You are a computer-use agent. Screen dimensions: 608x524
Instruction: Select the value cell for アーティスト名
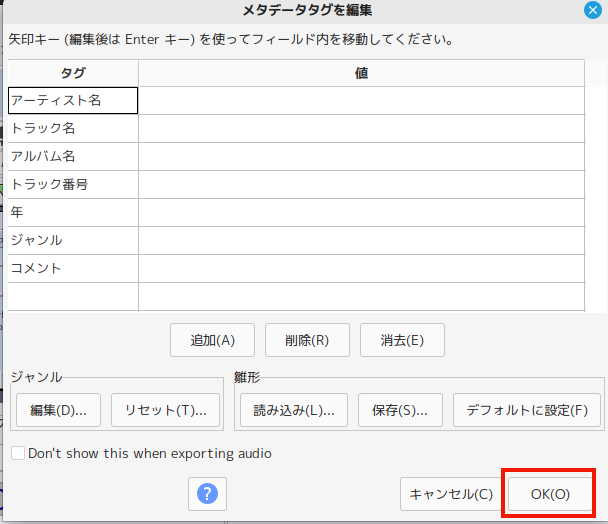coord(360,101)
